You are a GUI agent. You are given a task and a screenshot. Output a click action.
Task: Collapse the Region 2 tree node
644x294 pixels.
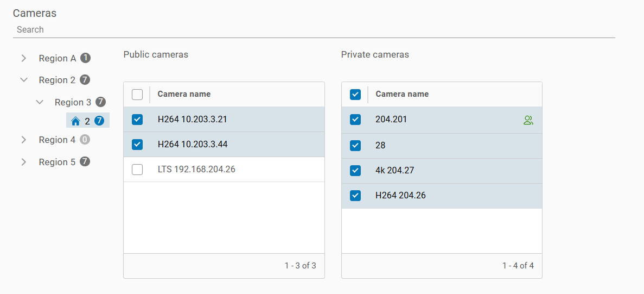click(24, 80)
